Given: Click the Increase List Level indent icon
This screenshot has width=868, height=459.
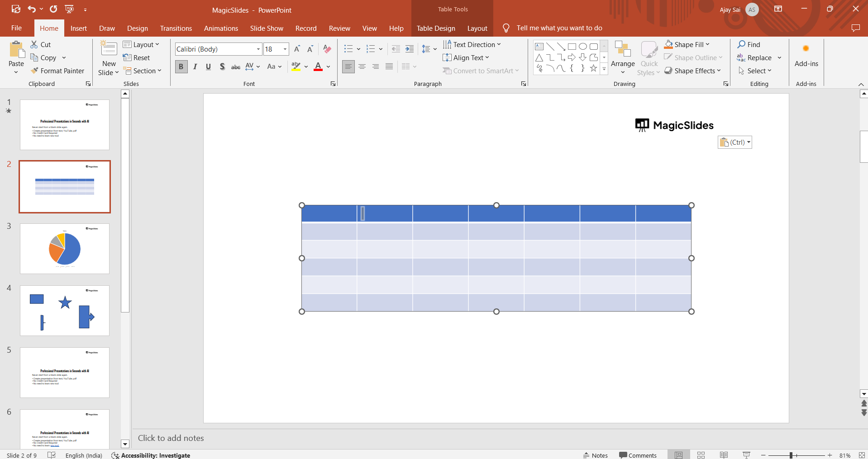Looking at the screenshot, I should click(409, 49).
